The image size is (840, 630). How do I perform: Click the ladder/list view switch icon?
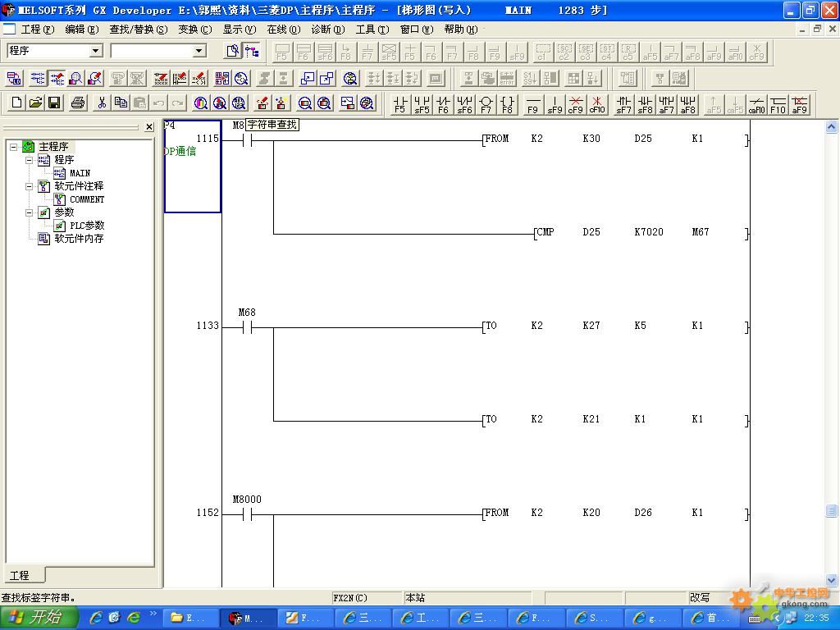[x=15, y=79]
